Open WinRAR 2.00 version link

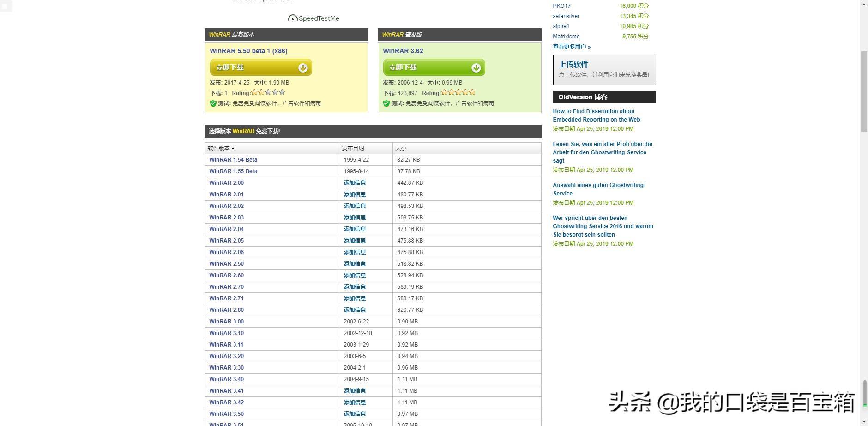point(226,183)
